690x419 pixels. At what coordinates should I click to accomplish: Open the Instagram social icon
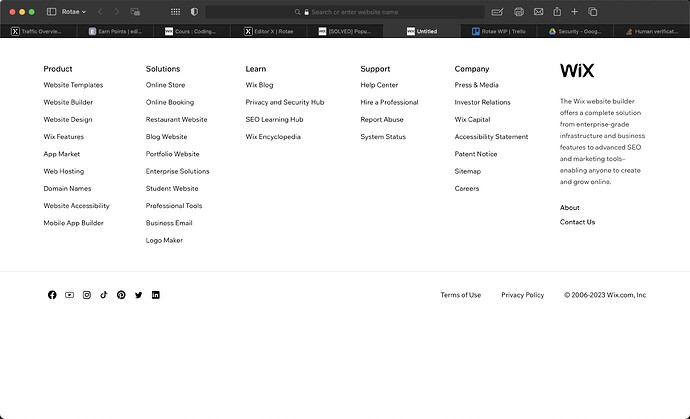(87, 295)
